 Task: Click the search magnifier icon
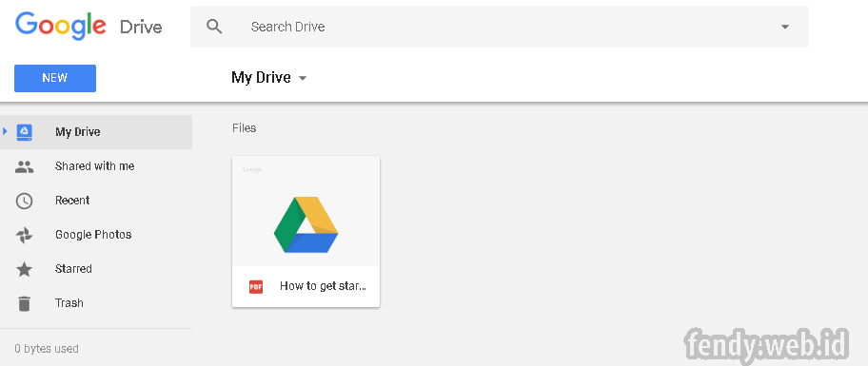pos(214,27)
